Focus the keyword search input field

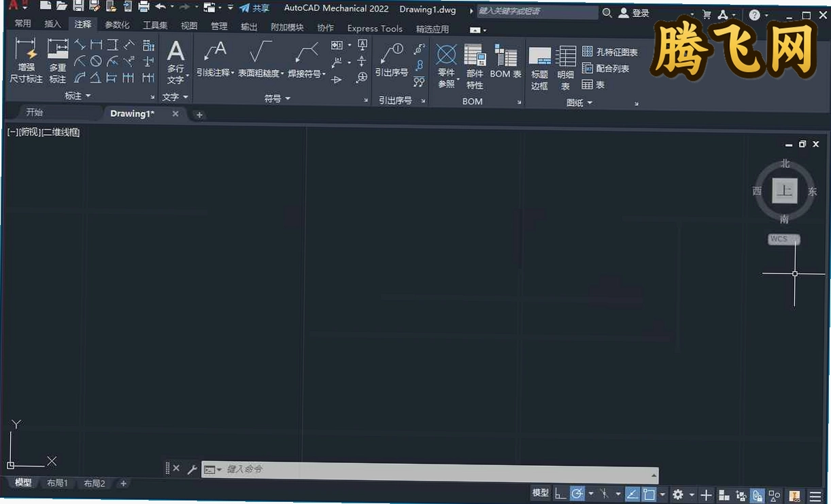[537, 12]
